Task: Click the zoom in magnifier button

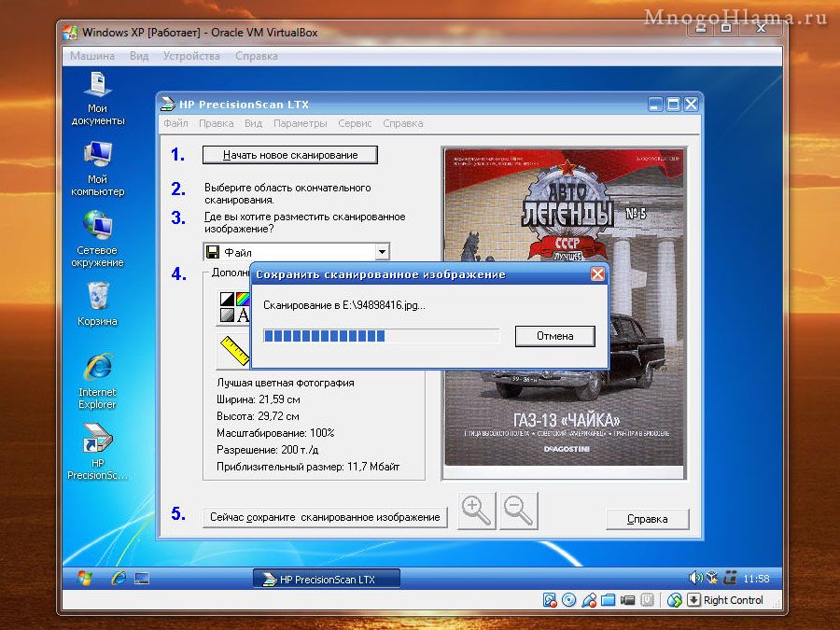Action: tap(476, 511)
